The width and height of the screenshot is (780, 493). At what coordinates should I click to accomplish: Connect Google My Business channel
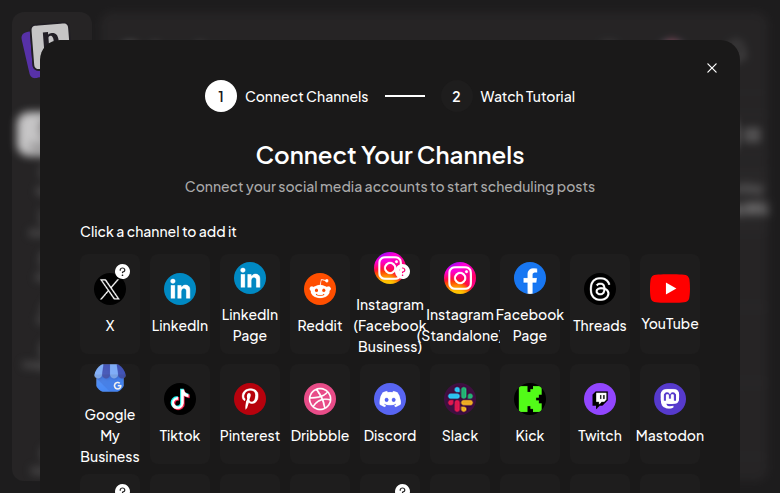(x=109, y=414)
